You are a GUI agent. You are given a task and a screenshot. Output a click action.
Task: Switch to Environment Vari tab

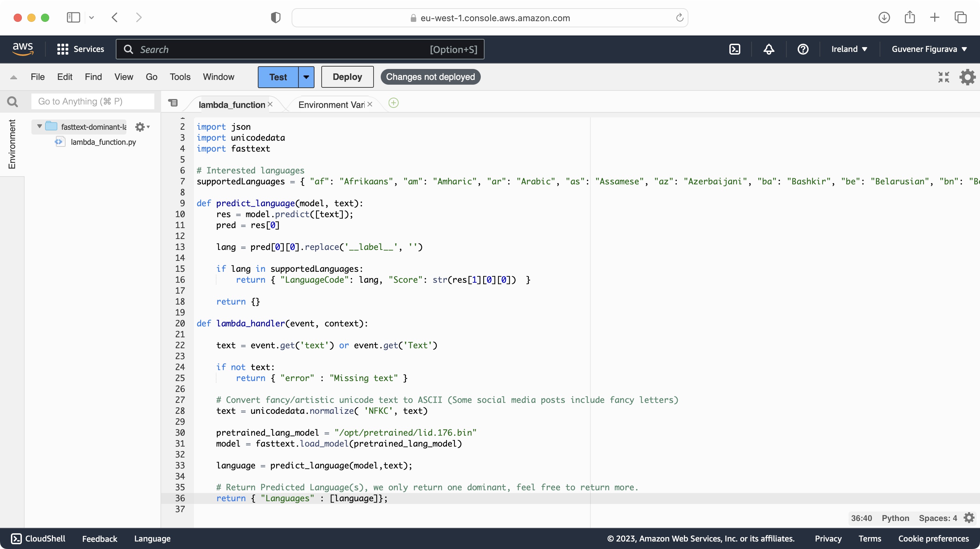(x=331, y=104)
